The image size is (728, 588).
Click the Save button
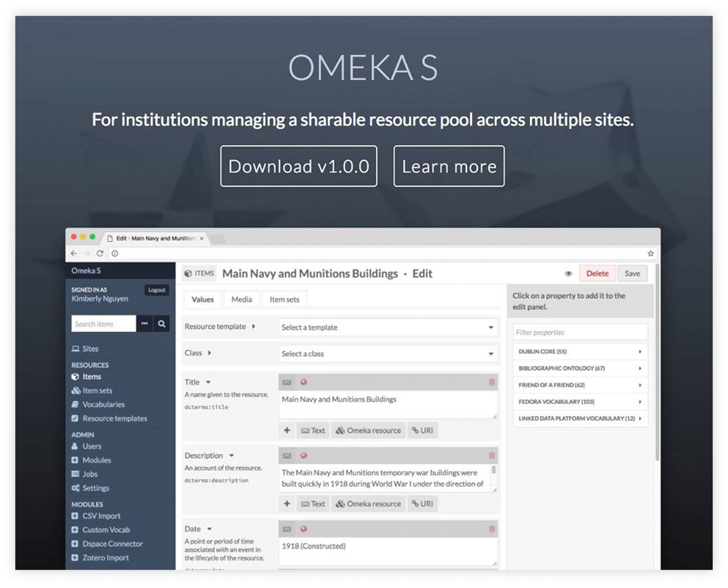pos(632,273)
